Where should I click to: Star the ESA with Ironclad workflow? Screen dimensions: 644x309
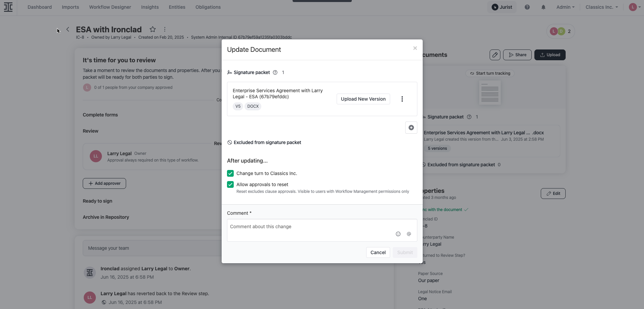[153, 29]
